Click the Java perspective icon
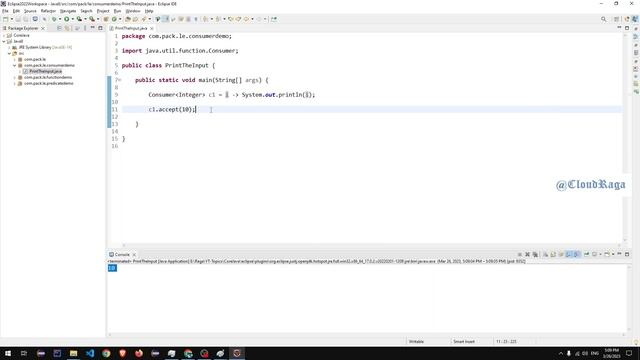The height and width of the screenshot is (360, 640). [x=635, y=19]
